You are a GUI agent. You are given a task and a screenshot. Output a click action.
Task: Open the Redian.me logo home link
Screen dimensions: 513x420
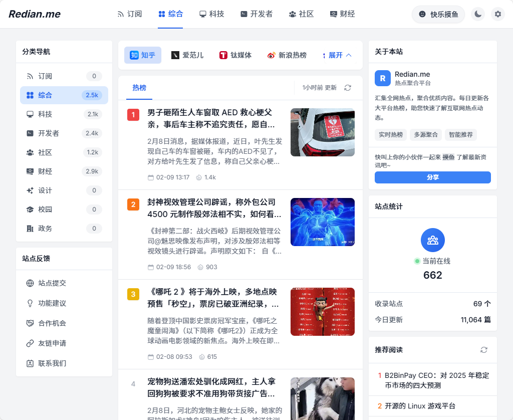pyautogui.click(x=35, y=14)
